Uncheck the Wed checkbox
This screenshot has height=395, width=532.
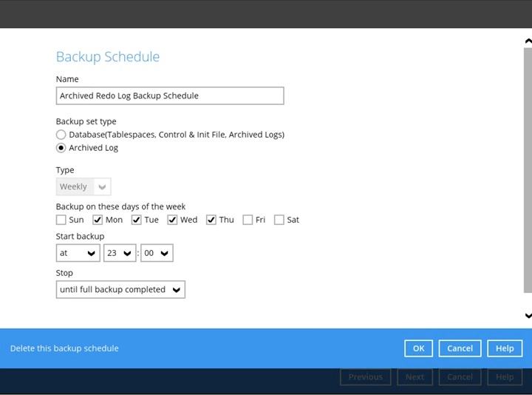[172, 220]
